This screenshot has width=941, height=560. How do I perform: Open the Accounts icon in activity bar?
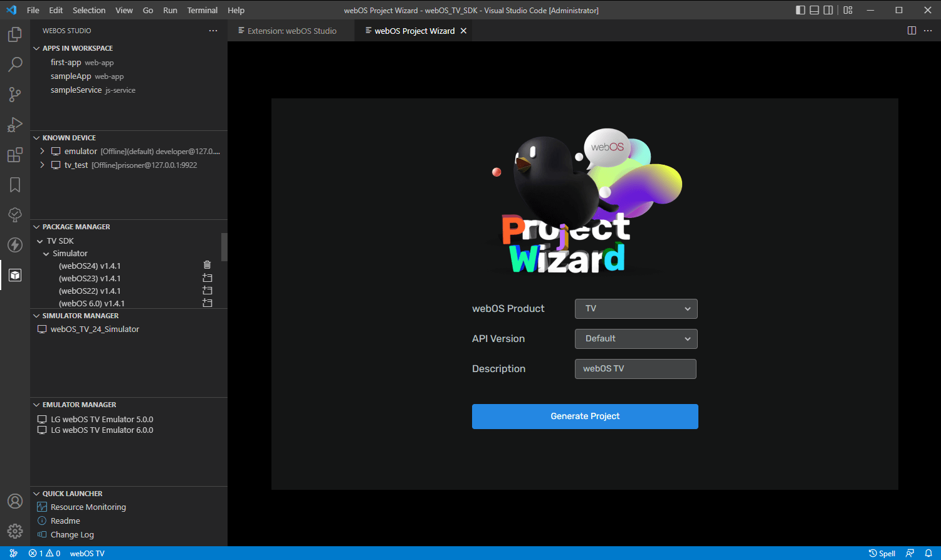pyautogui.click(x=15, y=501)
